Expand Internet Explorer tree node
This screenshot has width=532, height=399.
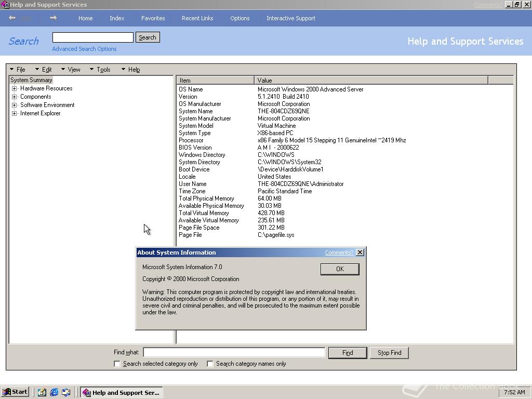pos(14,113)
